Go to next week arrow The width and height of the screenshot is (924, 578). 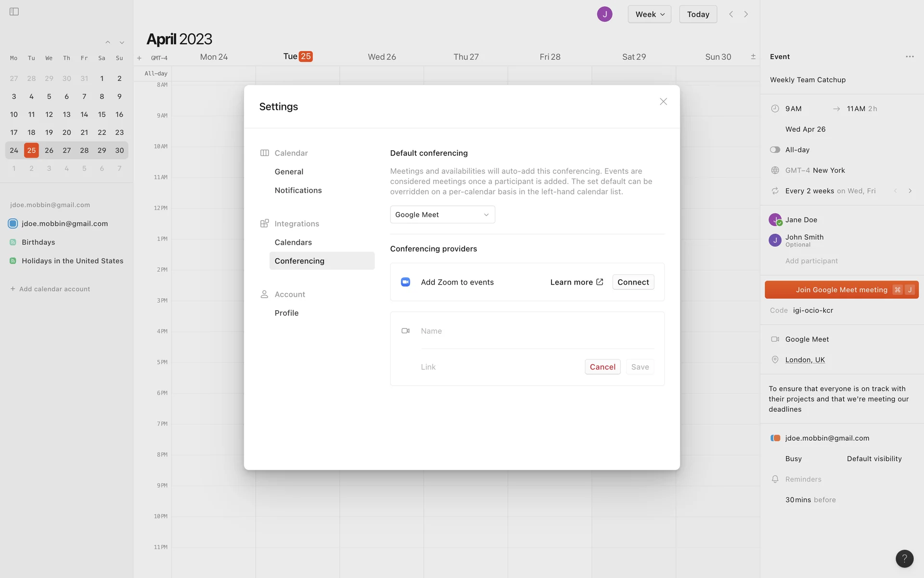[746, 14]
